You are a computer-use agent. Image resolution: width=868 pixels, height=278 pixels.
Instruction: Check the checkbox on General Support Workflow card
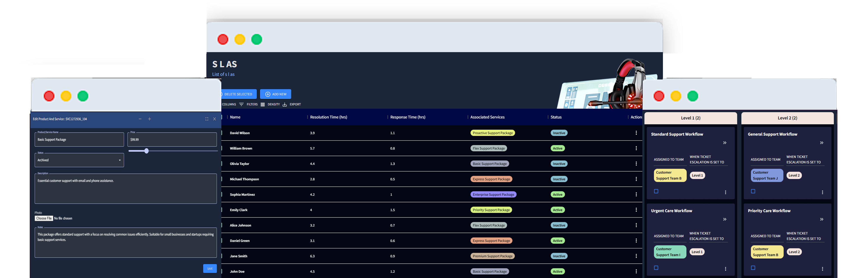pos(753,191)
